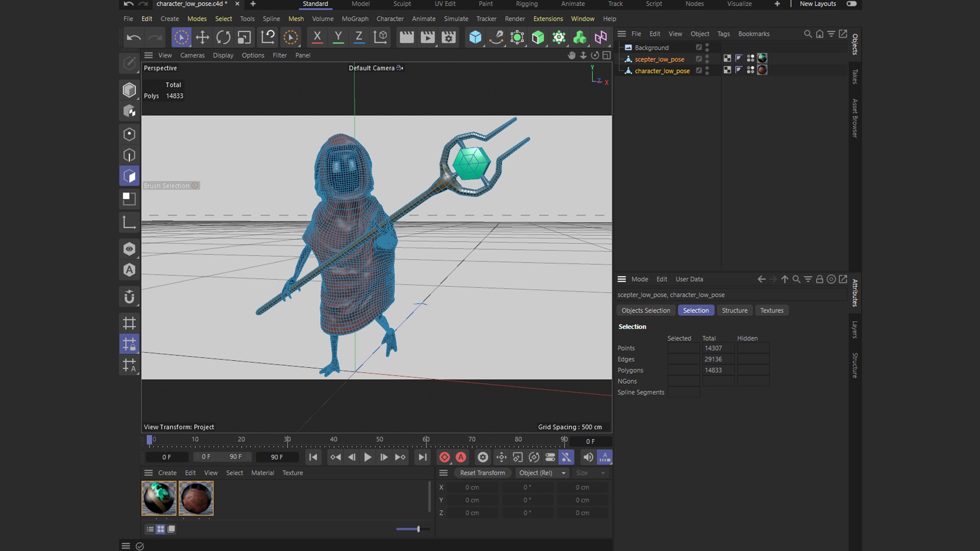This screenshot has height=551, width=980.
Task: Switch to the Structure tab in Attributes
Action: (x=734, y=310)
